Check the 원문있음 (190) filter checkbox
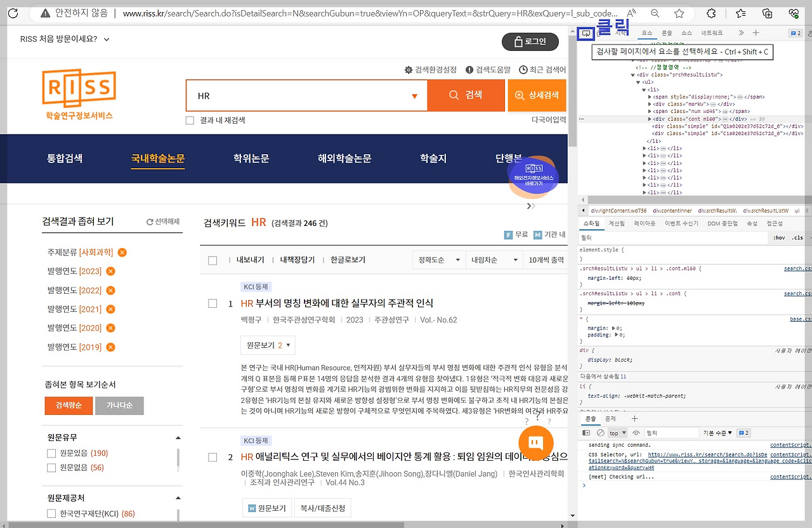This screenshot has width=812, height=528. (x=51, y=453)
